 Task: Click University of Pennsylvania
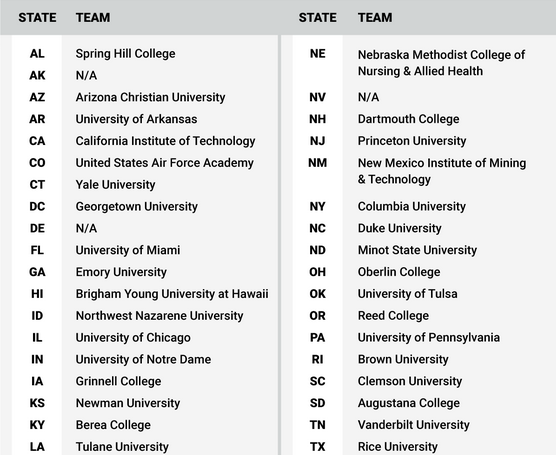pyautogui.click(x=429, y=337)
